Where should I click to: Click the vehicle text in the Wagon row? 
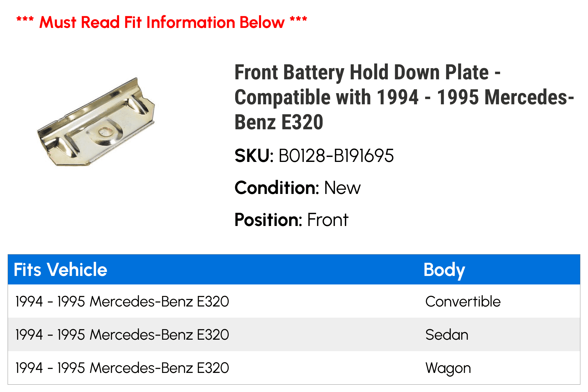(x=122, y=368)
